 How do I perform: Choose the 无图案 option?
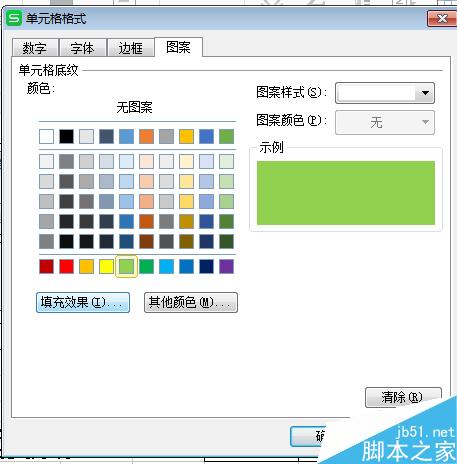134,107
